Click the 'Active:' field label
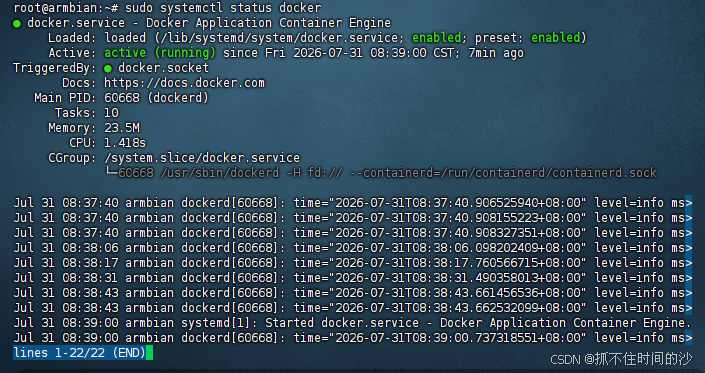Image resolution: width=705 pixels, height=373 pixels. click(x=72, y=53)
